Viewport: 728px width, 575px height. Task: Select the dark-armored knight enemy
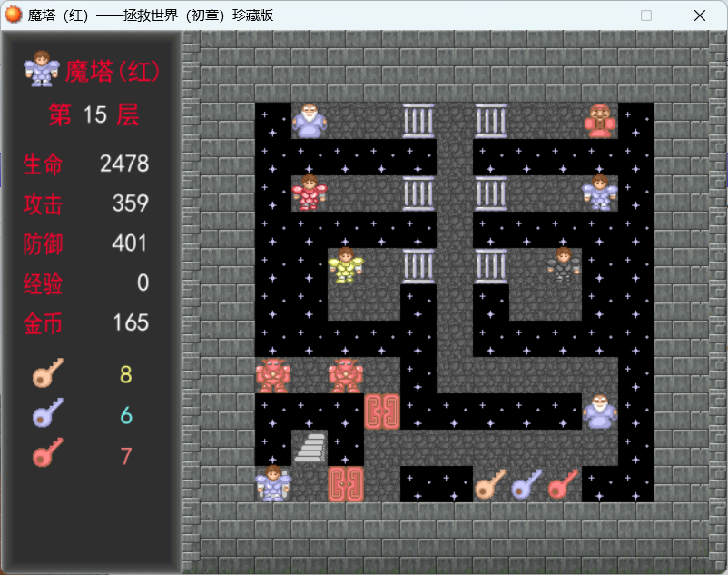coord(564,265)
